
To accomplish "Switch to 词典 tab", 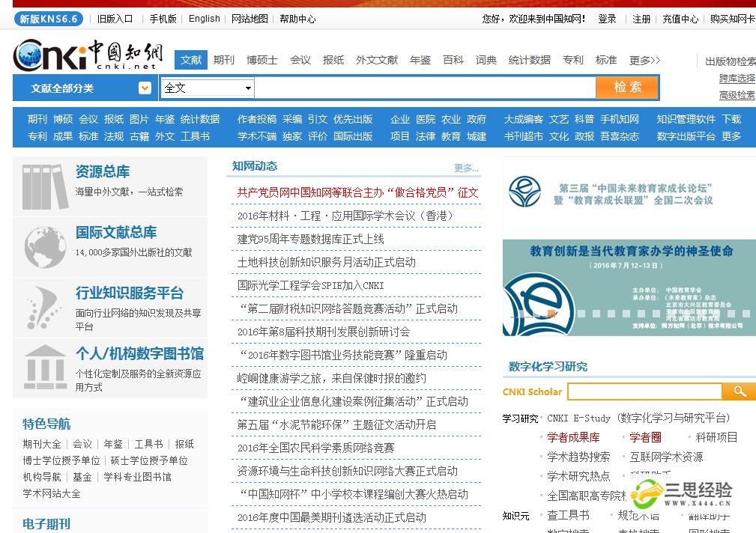I will (486, 60).
